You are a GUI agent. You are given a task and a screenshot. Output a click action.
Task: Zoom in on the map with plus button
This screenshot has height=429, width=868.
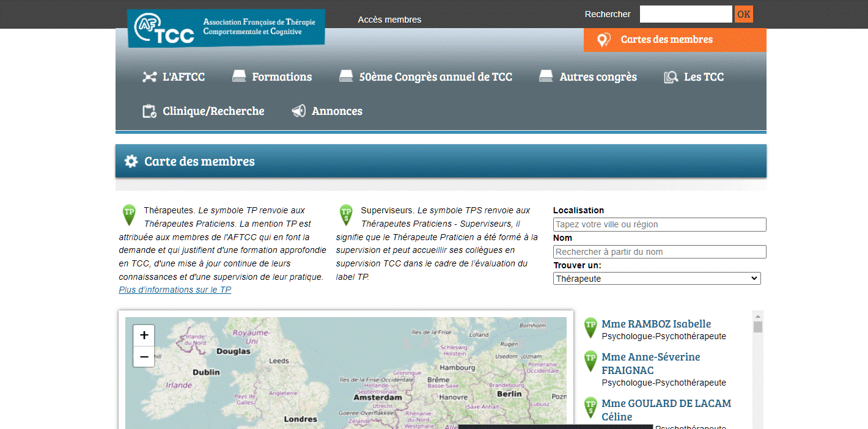144,335
